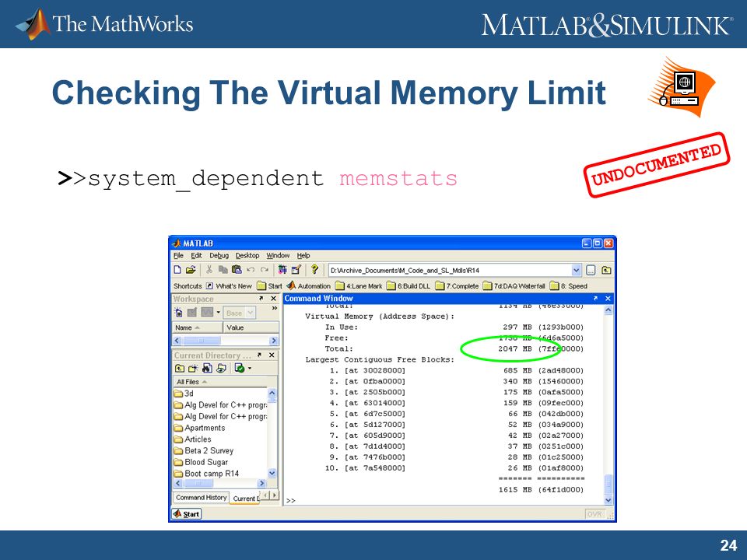
Task: Undock the Current Directory panel
Action: pos(260,355)
